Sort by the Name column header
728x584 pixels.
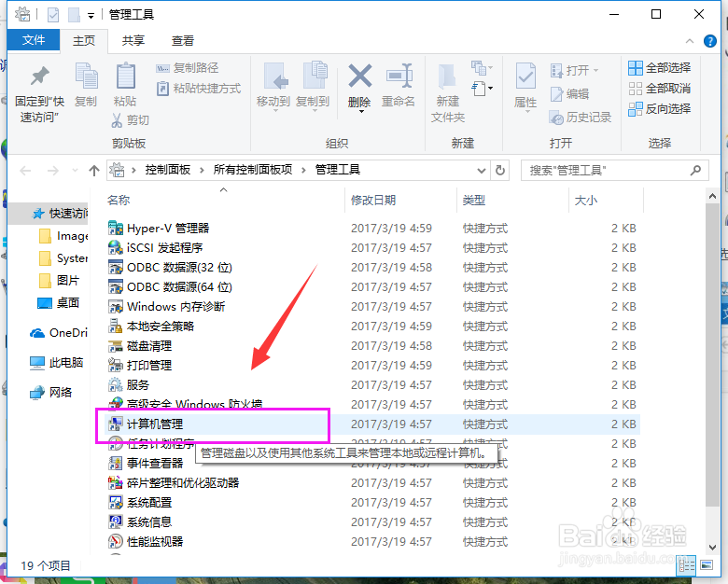coord(119,200)
